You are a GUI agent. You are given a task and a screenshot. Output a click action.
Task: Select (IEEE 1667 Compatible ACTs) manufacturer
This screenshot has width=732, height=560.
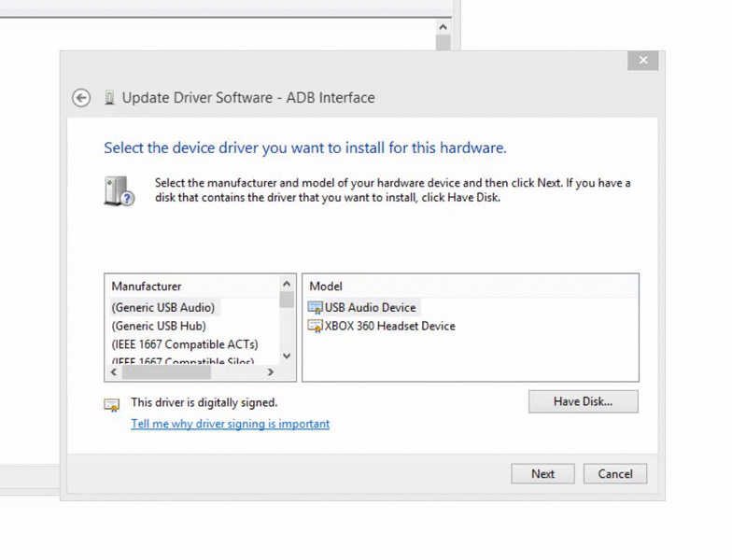185,344
